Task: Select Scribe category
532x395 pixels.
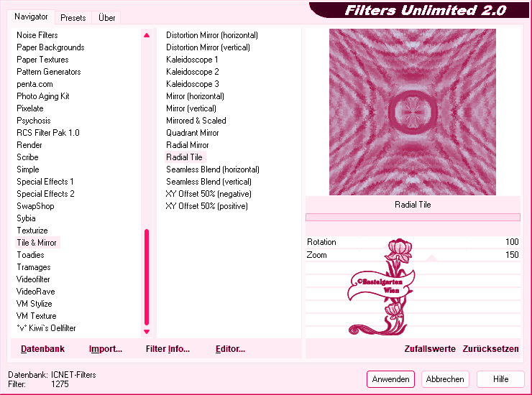Action: tap(27, 157)
